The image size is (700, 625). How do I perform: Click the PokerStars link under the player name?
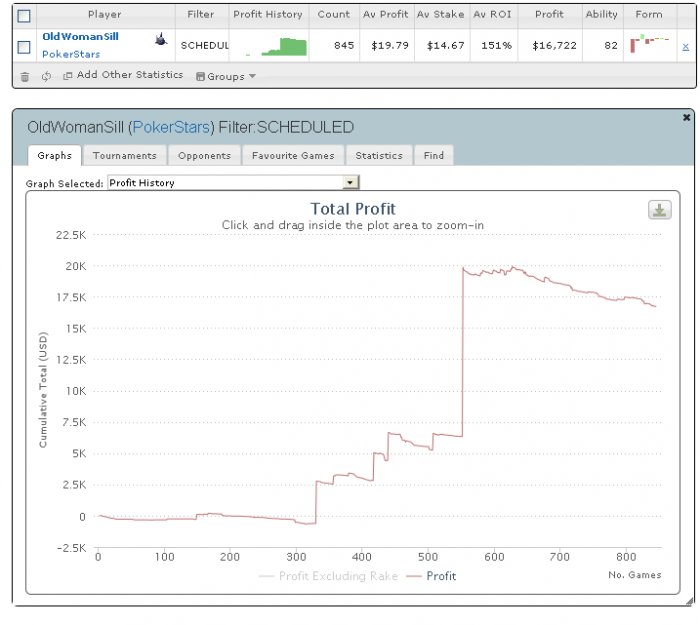[71, 54]
